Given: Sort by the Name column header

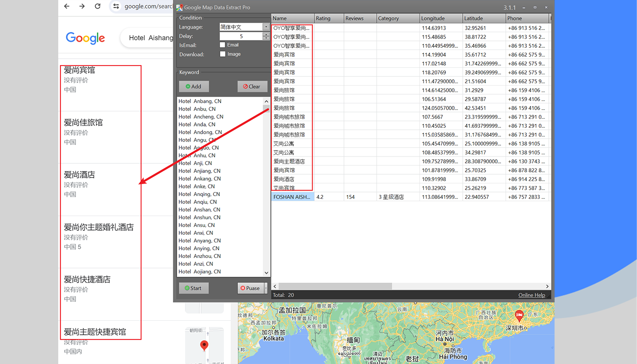Looking at the screenshot, I should 293,18.
